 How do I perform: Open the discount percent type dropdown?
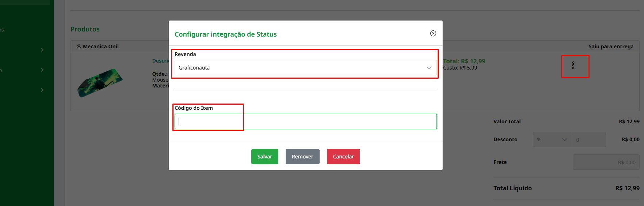(x=552, y=139)
